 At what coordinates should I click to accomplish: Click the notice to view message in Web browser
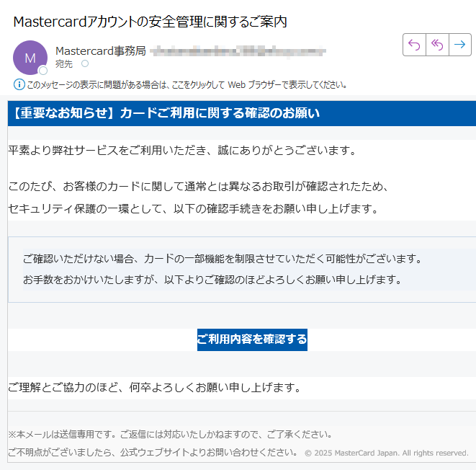click(x=187, y=85)
